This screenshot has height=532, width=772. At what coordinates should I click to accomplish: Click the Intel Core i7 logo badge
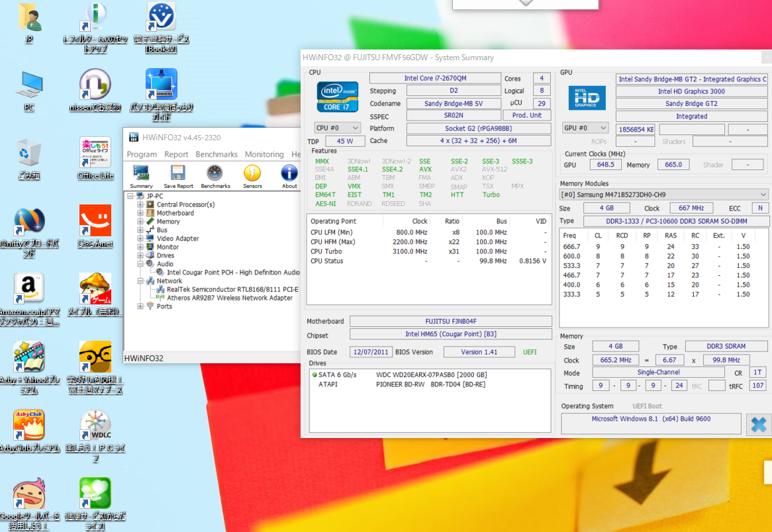[337, 97]
